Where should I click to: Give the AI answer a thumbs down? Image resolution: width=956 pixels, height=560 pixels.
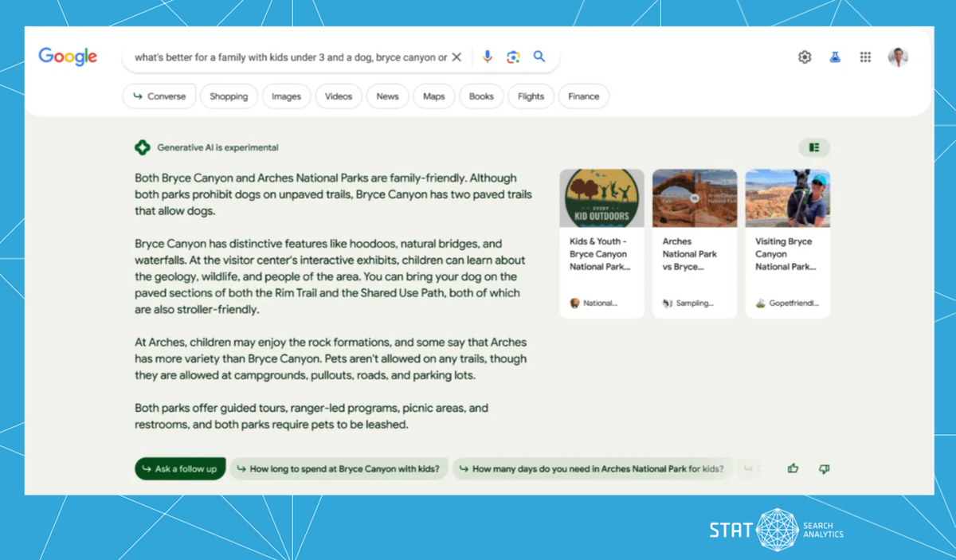tap(825, 469)
